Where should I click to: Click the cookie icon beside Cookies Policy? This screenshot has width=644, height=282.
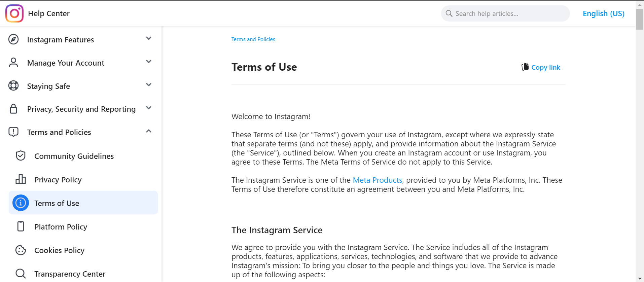pos(21,250)
